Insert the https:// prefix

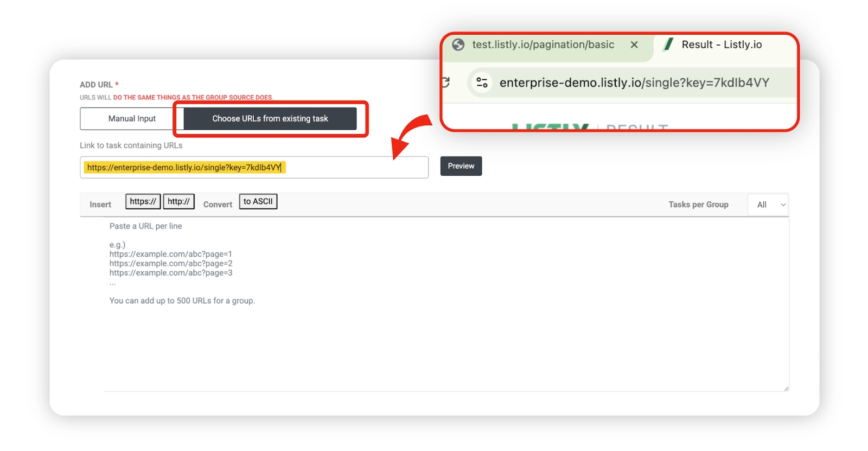(x=143, y=201)
